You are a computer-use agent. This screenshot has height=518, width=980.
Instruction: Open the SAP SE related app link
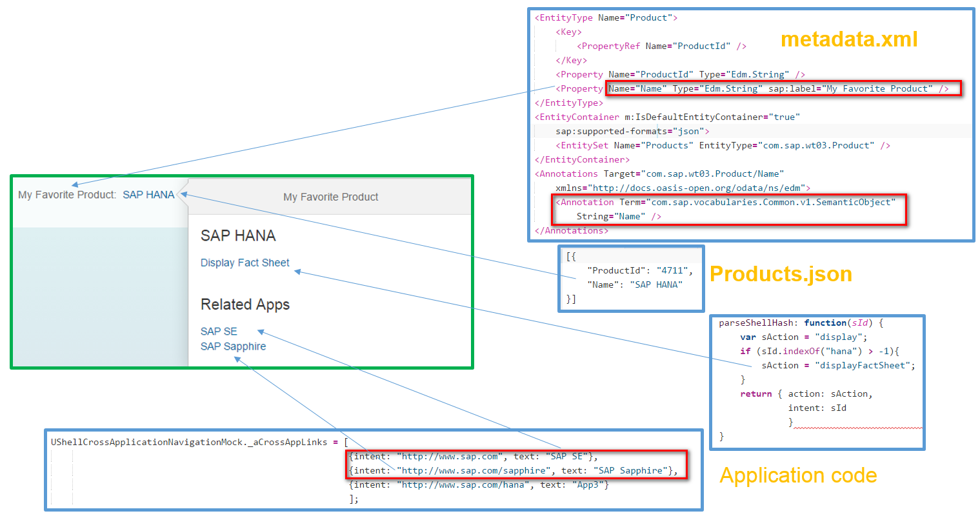click(x=219, y=331)
